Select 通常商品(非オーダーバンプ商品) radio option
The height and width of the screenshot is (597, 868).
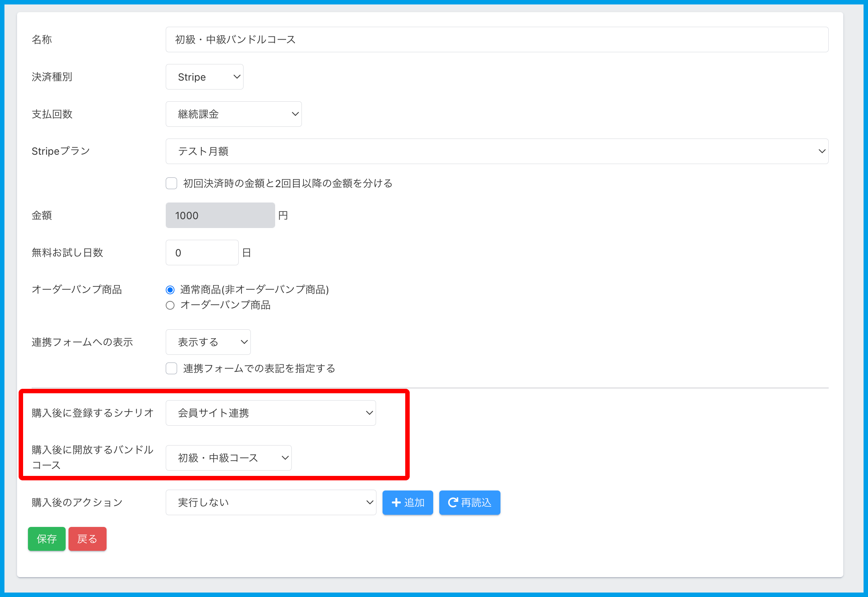point(170,290)
